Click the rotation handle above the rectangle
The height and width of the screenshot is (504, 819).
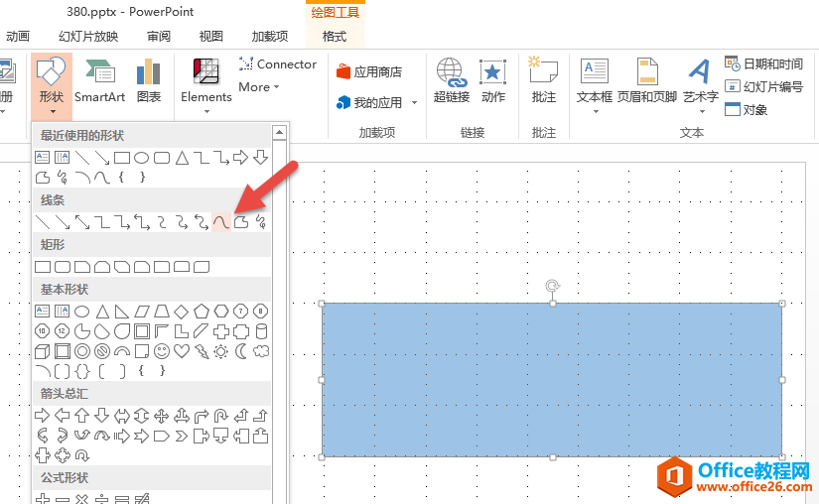point(553,286)
